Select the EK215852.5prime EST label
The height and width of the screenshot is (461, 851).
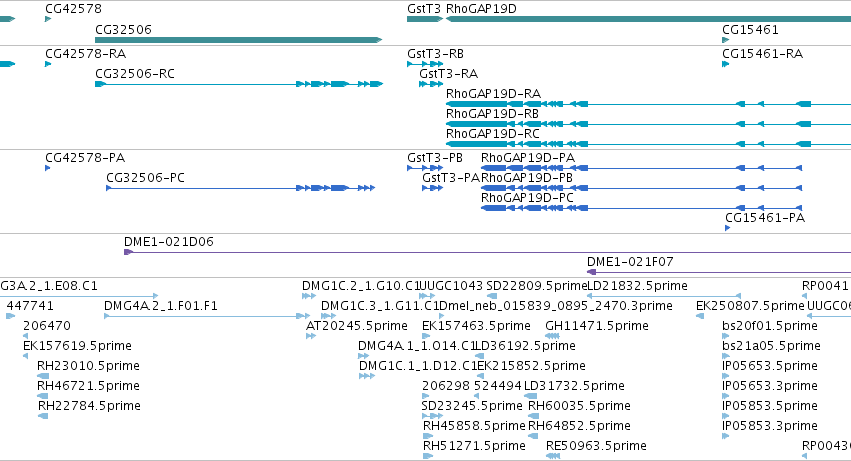[x=531, y=367]
